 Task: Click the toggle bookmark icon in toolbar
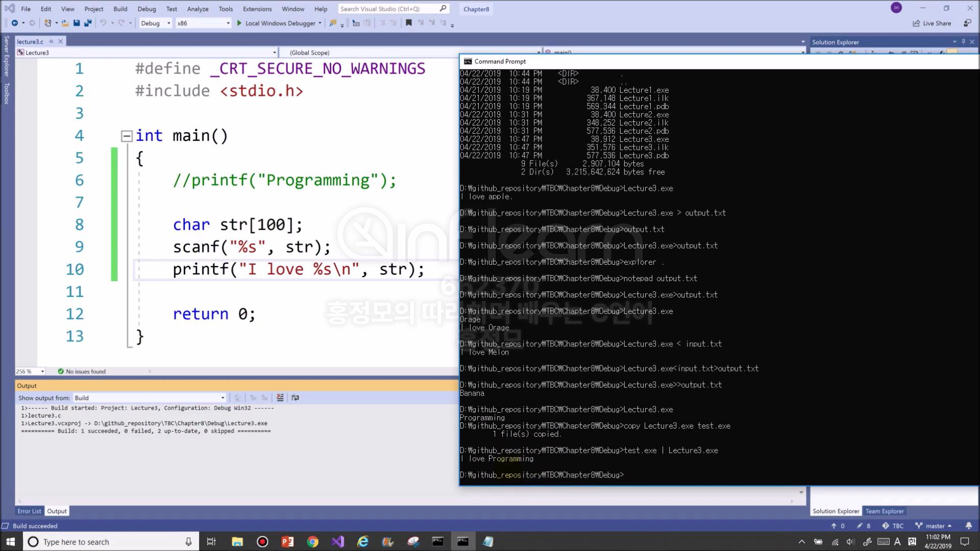[x=409, y=23]
